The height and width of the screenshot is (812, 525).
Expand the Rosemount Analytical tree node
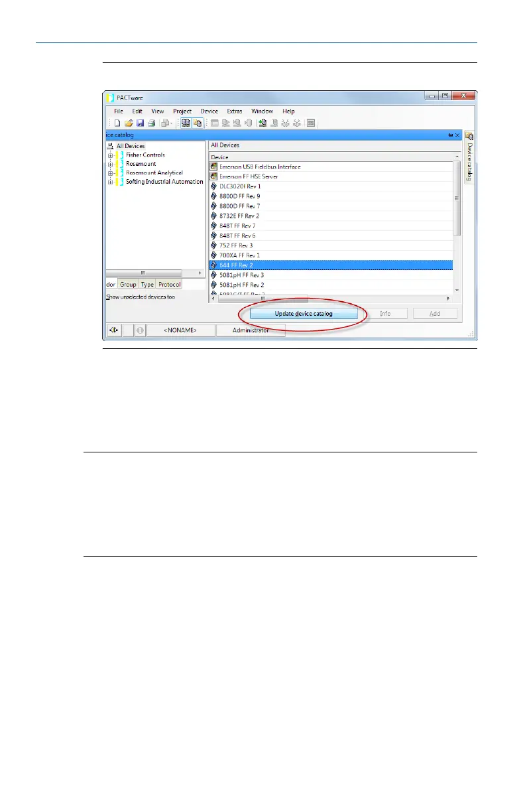[x=110, y=172]
